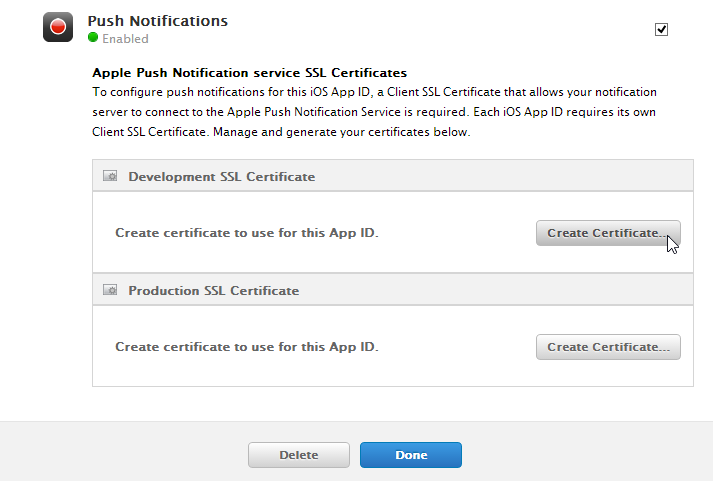Select the Development SSL Certificate header
The height and width of the screenshot is (481, 713).
click(x=393, y=175)
